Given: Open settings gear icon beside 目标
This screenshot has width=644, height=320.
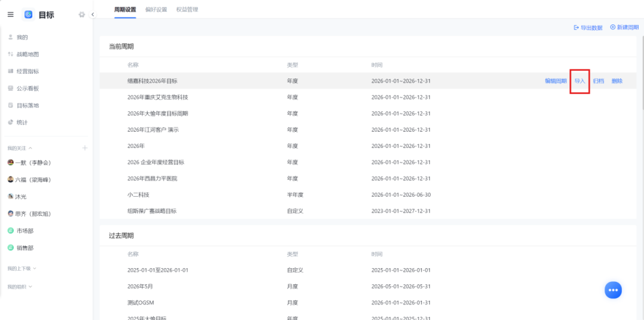Looking at the screenshot, I should (82, 14).
